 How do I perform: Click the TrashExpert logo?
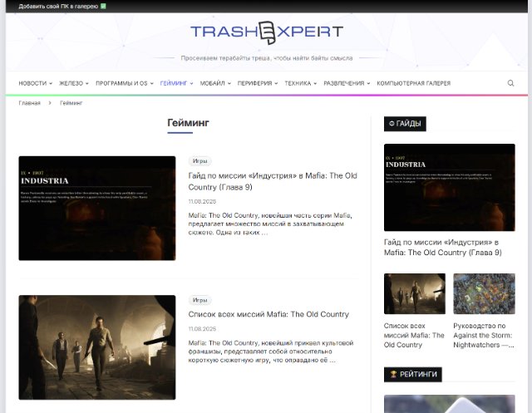click(x=267, y=32)
